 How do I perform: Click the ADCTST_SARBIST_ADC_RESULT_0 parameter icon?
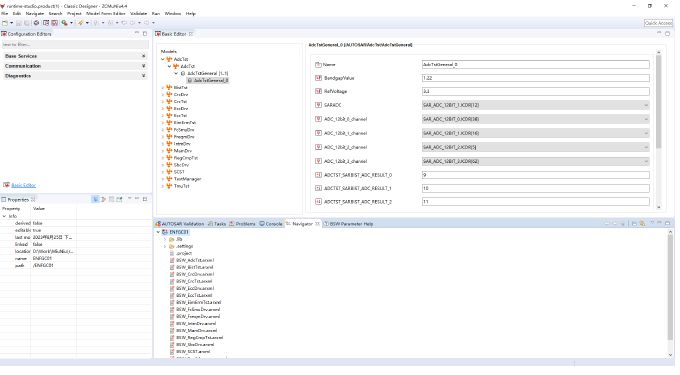[318, 175]
